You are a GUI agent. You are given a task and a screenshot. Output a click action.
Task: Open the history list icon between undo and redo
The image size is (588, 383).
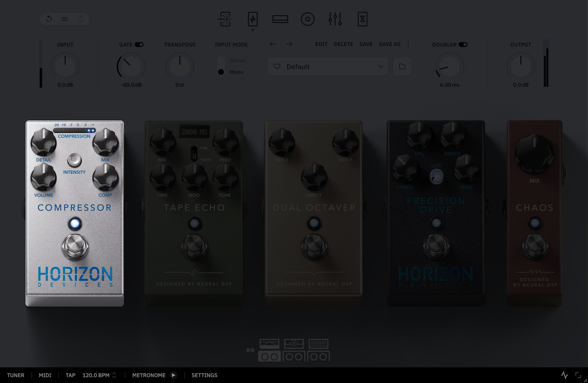click(x=65, y=19)
